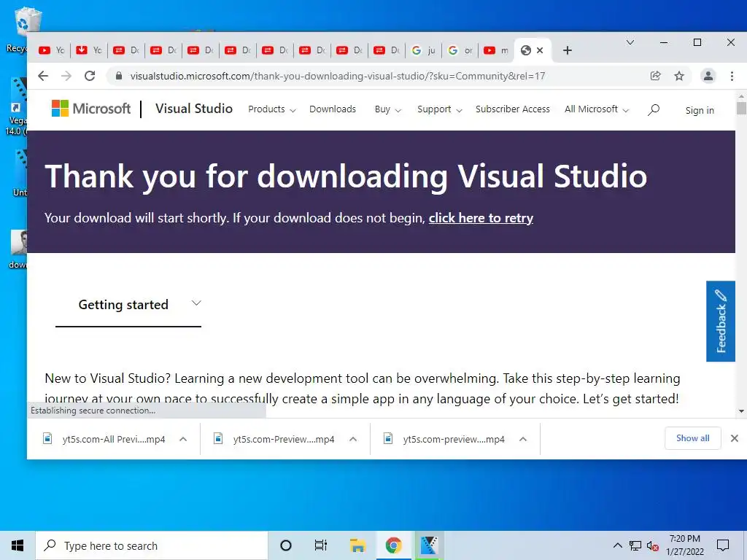Screen dimensions: 747x560
Task: Open the notification center
Action: pos(723,545)
